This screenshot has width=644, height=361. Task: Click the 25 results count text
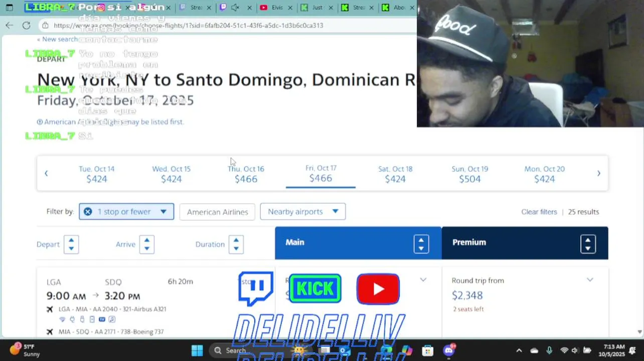pyautogui.click(x=583, y=212)
